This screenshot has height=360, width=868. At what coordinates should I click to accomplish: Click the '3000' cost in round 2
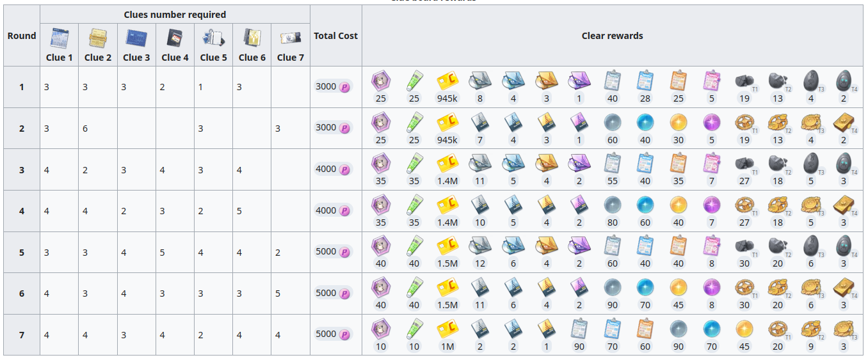(x=326, y=128)
